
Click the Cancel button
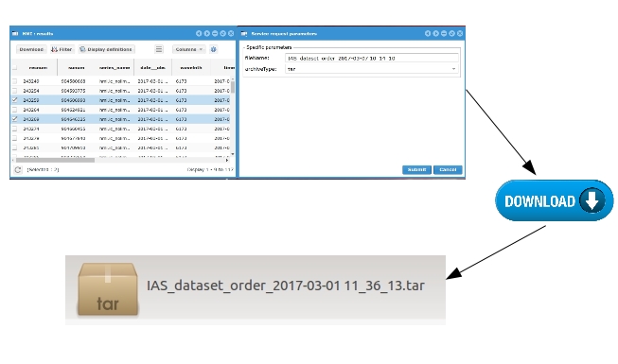[448, 169]
